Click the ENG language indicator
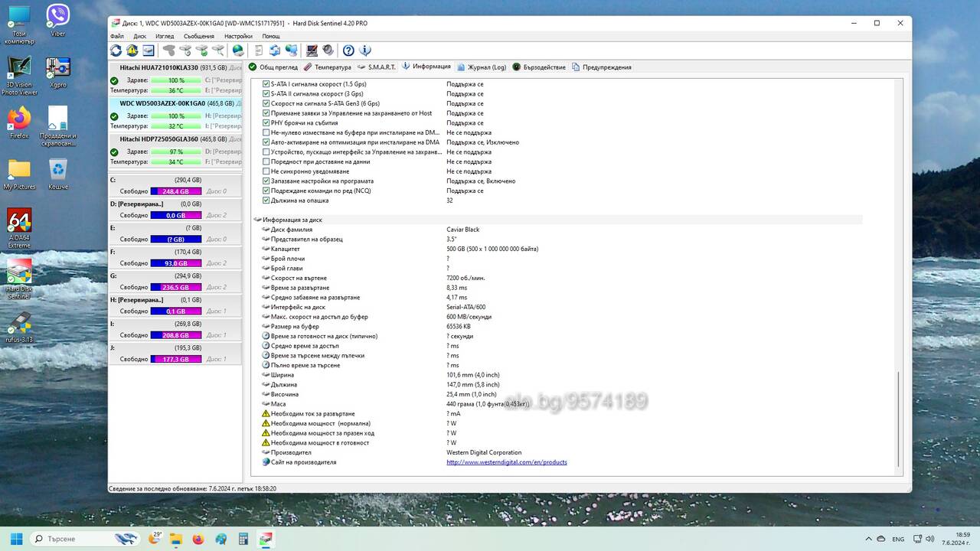This screenshot has height=551, width=980. pyautogui.click(x=898, y=539)
